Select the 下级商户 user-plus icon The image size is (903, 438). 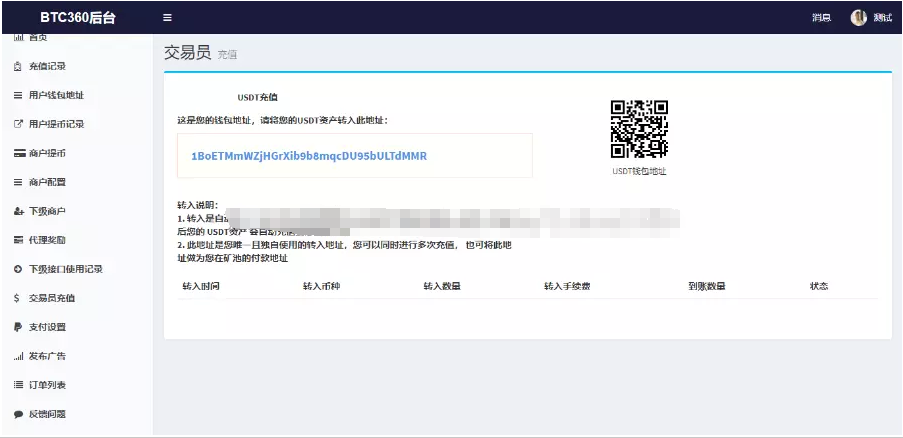18,212
